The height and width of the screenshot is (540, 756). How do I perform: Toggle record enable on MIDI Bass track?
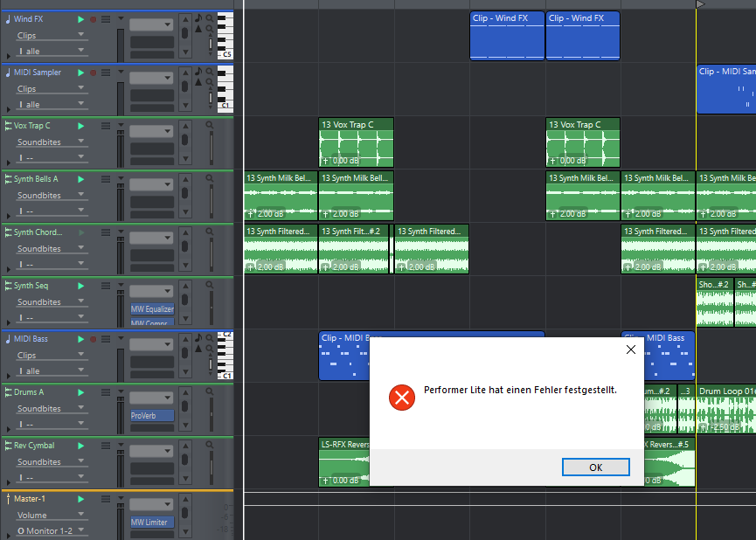[93, 339]
